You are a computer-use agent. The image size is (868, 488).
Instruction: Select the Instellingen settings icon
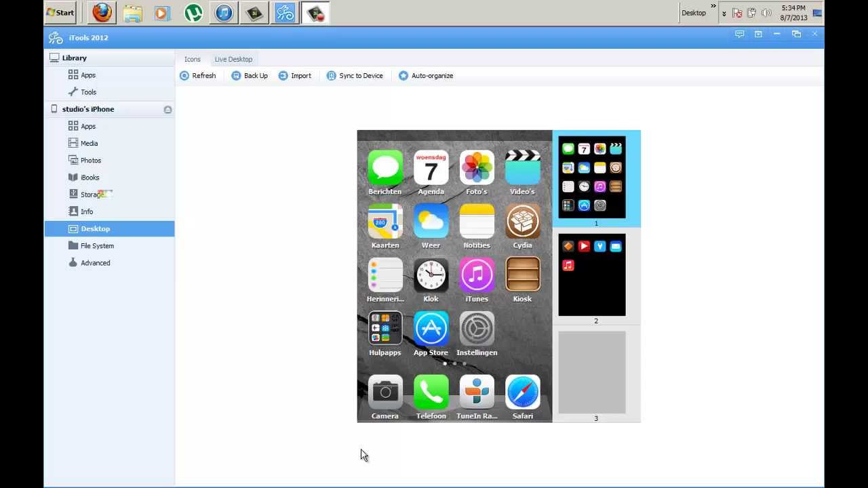[x=477, y=328]
